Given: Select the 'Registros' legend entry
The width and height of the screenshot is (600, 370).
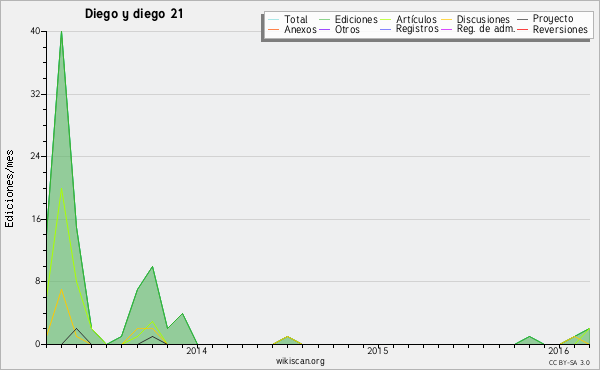Looking at the screenshot, I should point(417,29).
